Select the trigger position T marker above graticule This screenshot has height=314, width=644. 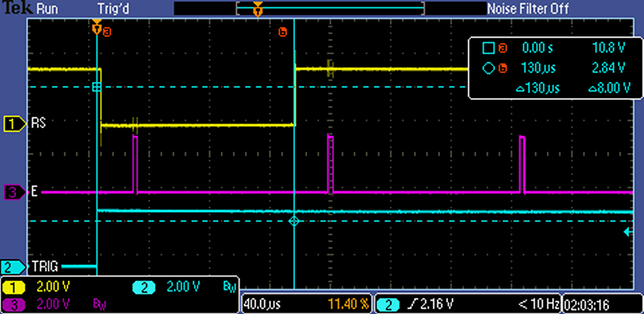[x=97, y=29]
